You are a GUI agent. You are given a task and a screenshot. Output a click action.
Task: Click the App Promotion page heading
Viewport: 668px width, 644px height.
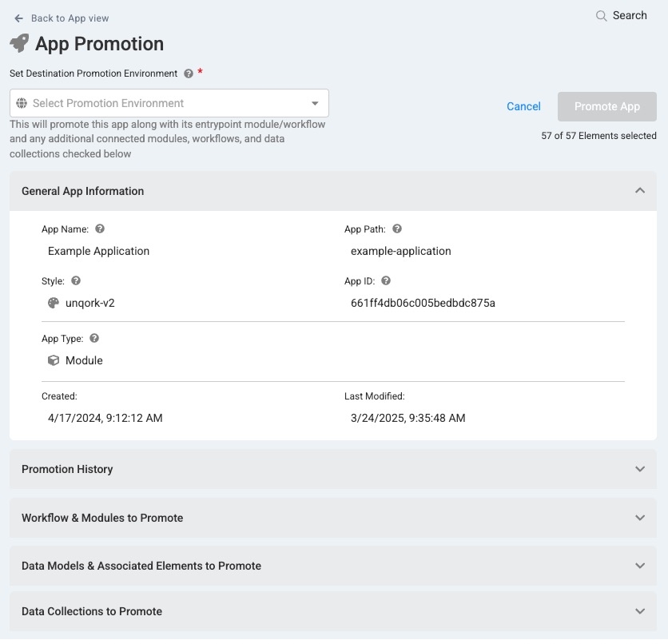click(x=99, y=44)
